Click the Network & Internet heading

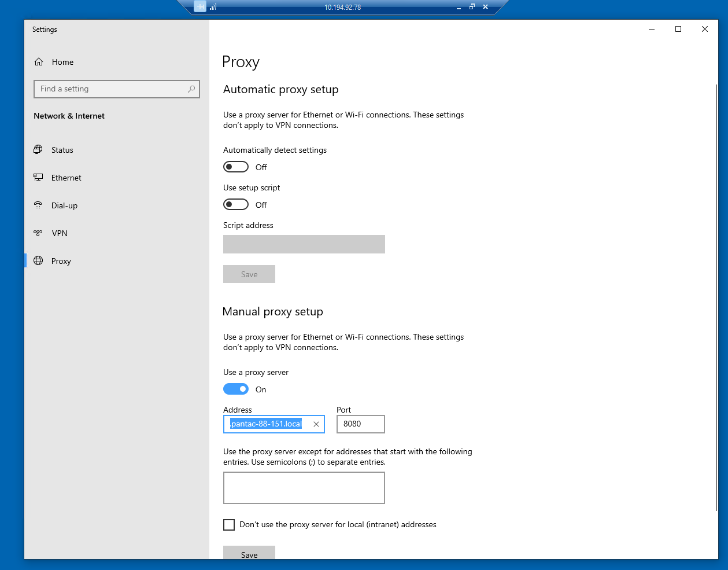pos(69,116)
